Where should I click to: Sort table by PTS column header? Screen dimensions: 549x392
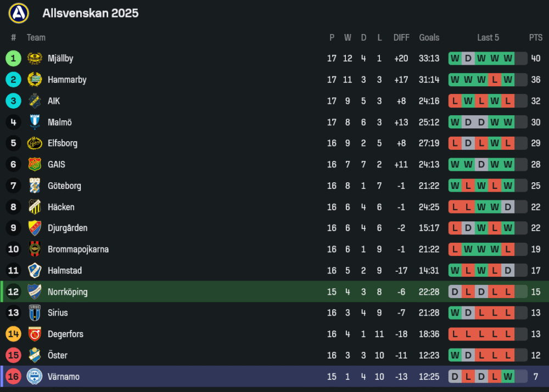[x=535, y=37]
